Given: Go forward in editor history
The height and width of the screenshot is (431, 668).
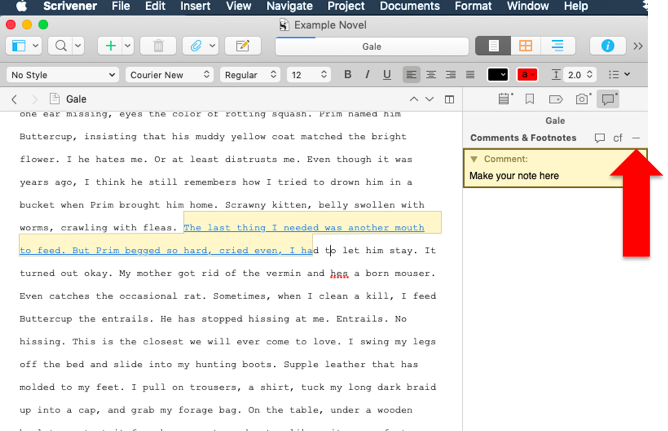Looking at the screenshot, I should [35, 99].
